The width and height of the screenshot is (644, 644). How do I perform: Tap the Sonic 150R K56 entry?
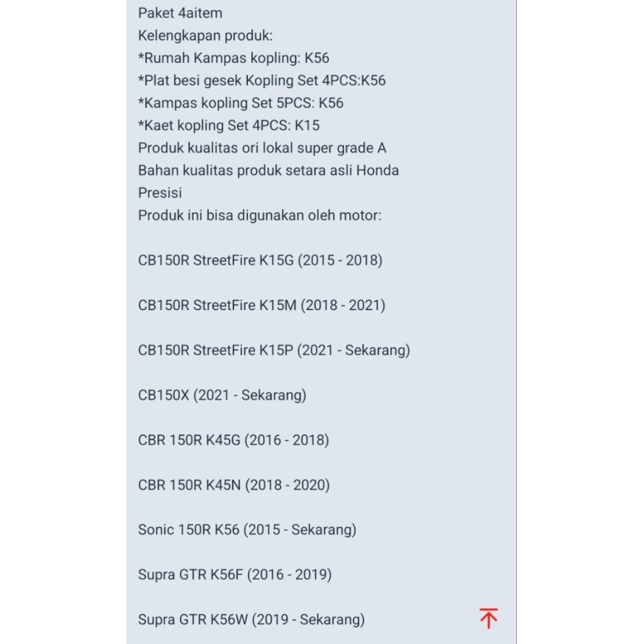(247, 530)
